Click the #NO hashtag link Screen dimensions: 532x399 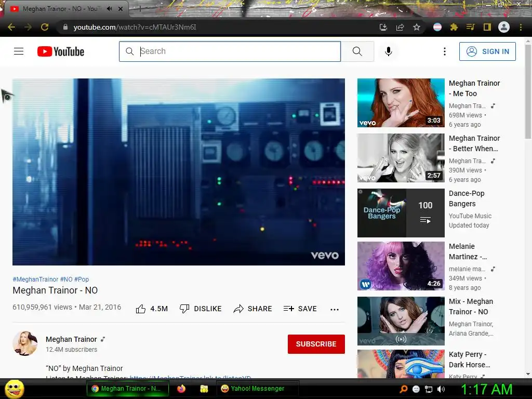tap(66, 279)
